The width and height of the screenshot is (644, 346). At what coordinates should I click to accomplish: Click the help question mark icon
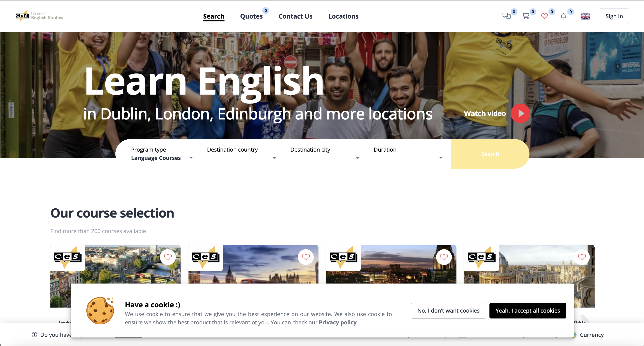[35, 334]
